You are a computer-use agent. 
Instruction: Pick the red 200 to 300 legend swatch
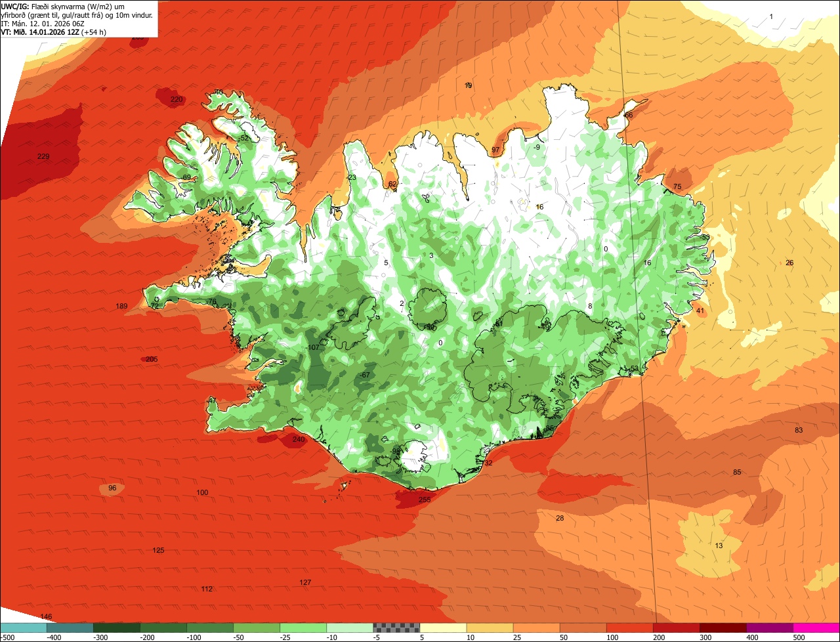[x=677, y=628]
